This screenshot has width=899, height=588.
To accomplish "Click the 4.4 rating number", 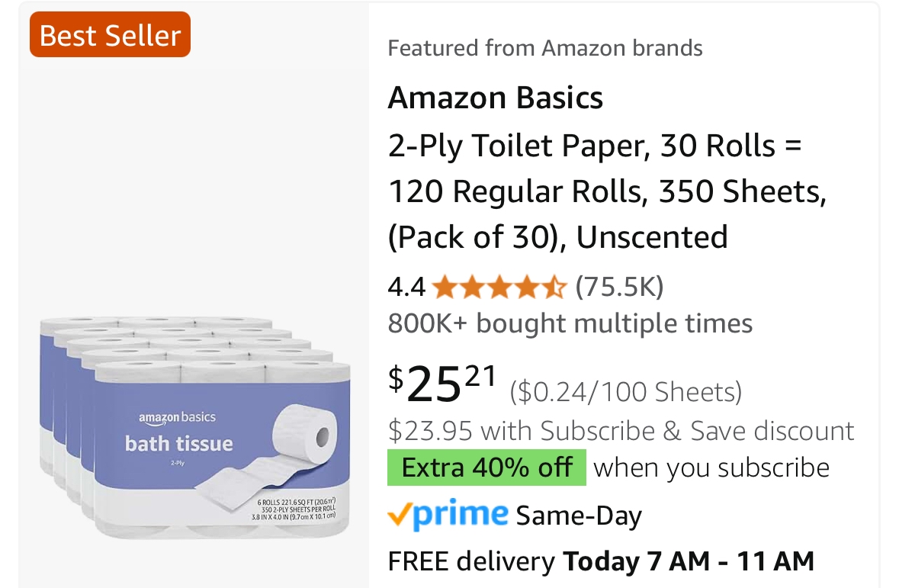I will pos(406,288).
